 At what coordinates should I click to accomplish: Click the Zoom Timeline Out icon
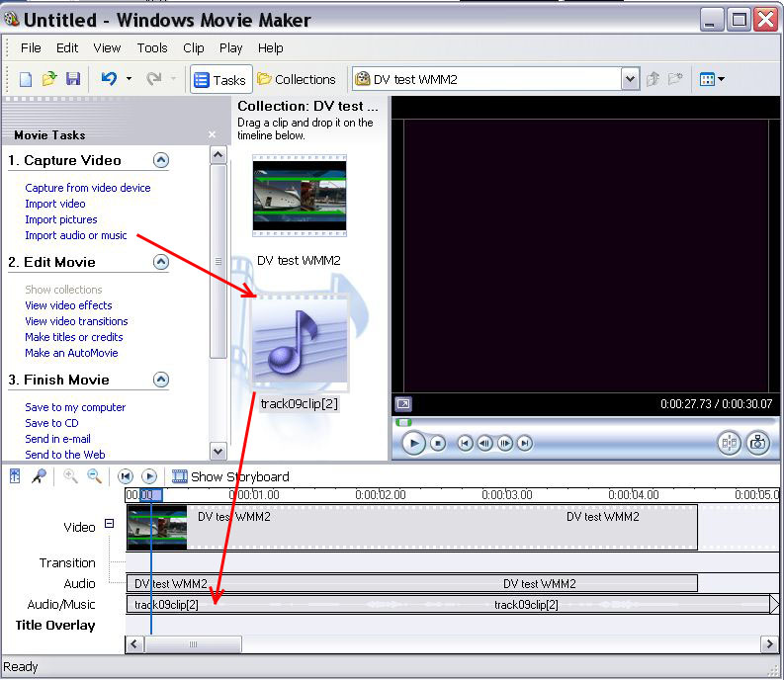tap(95, 476)
